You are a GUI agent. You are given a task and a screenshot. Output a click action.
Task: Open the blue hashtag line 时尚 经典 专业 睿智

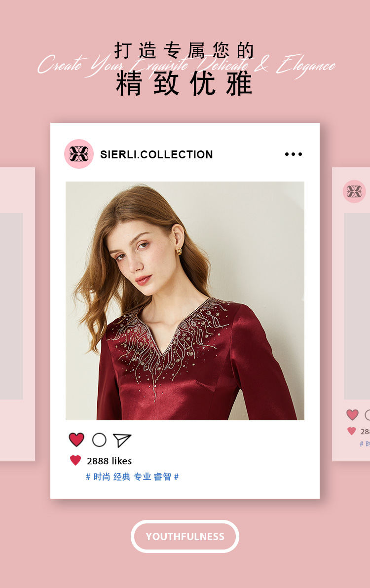[x=132, y=477]
